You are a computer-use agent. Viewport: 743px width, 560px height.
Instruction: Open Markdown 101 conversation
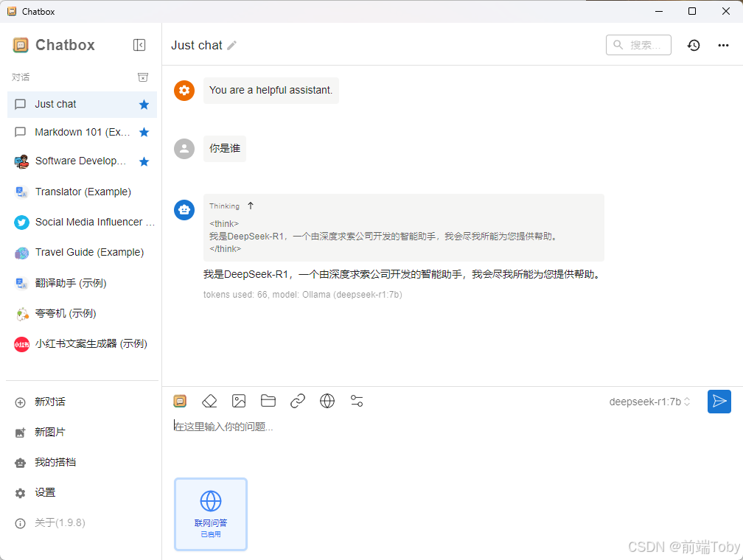tap(82, 132)
